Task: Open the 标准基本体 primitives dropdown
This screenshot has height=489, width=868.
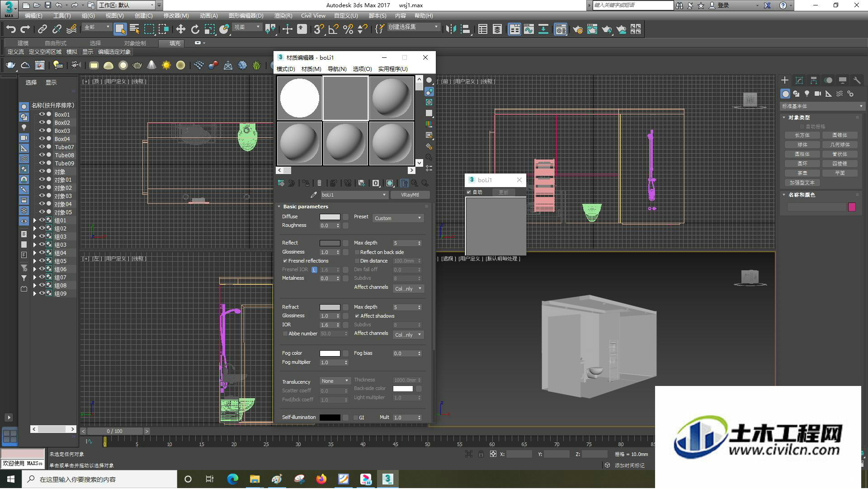Action: 822,106
